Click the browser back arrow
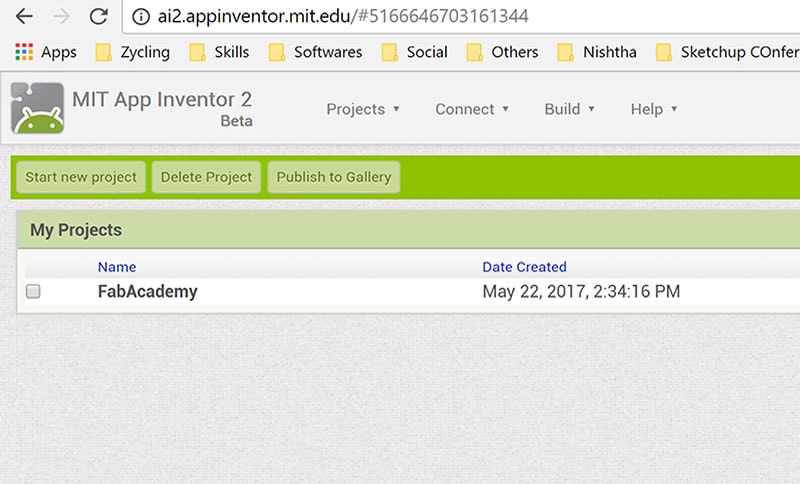This screenshot has width=800, height=484. pyautogui.click(x=24, y=16)
